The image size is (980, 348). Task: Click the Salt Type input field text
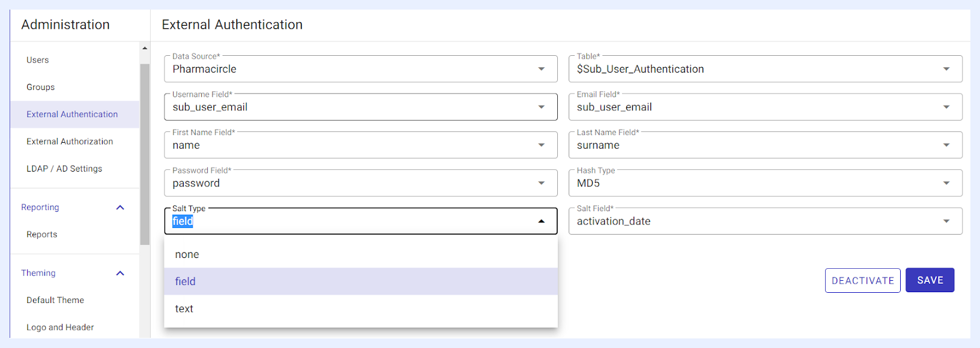click(x=183, y=221)
